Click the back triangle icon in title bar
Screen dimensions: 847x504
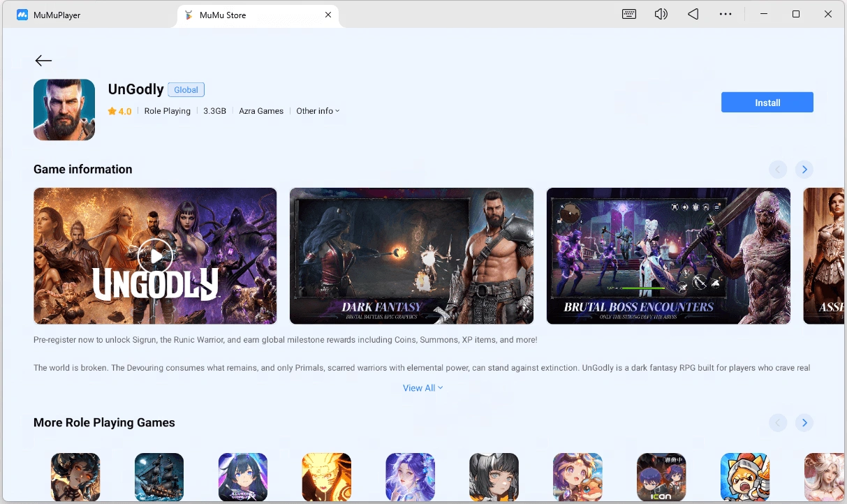click(x=693, y=14)
